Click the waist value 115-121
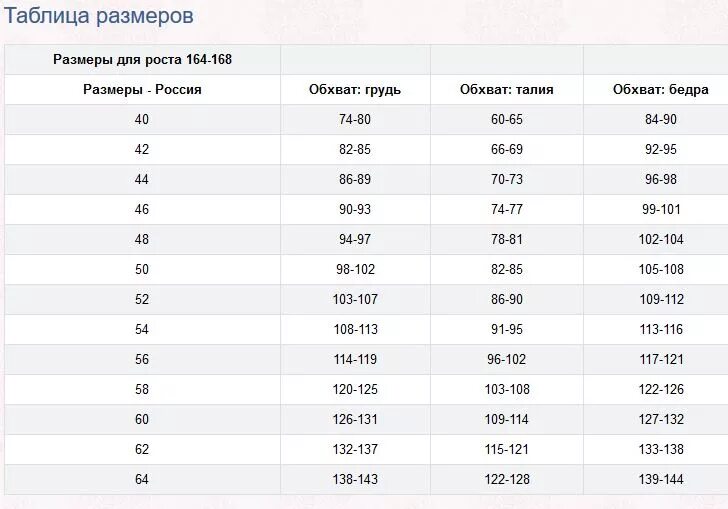The height and width of the screenshot is (509, 728). tap(507, 450)
